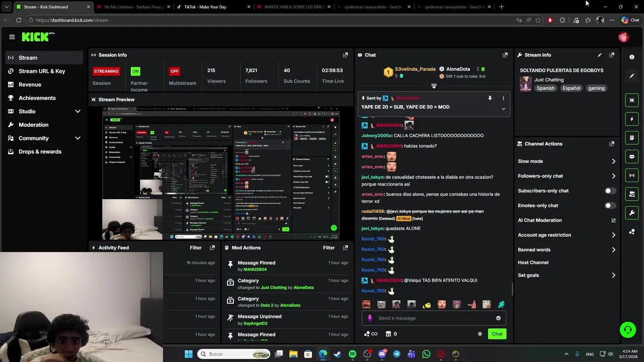Expand the Community sidebar section

pyautogui.click(x=77, y=138)
